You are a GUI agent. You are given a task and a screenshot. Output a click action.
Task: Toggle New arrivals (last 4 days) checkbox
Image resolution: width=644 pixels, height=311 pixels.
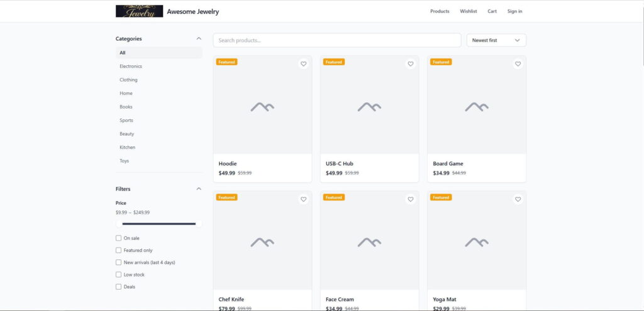pos(119,262)
